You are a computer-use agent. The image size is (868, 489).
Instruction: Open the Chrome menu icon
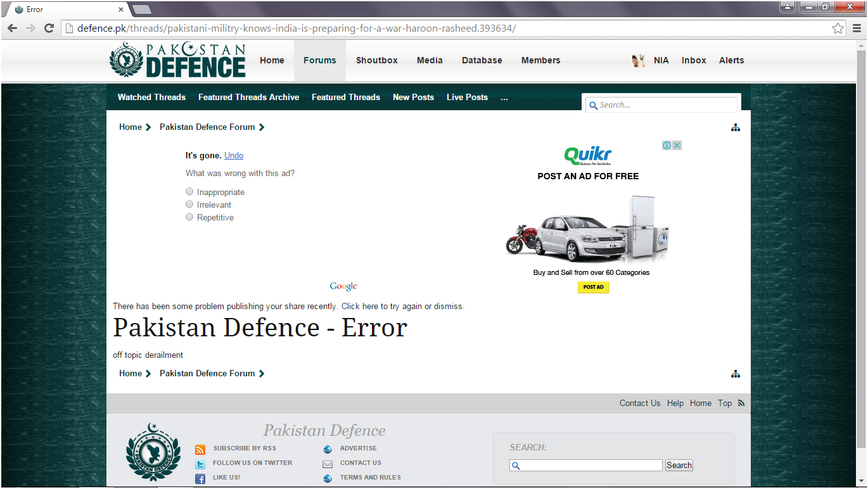[x=857, y=28]
